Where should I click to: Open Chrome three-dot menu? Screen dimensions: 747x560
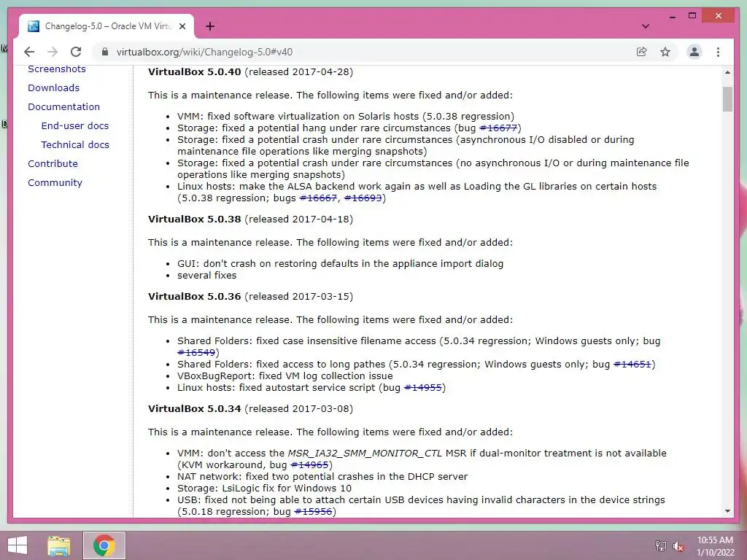pyautogui.click(x=718, y=52)
